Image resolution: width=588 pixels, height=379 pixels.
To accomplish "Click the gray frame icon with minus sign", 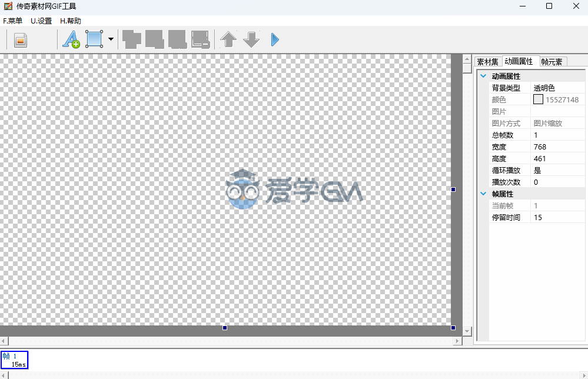I will coord(200,39).
